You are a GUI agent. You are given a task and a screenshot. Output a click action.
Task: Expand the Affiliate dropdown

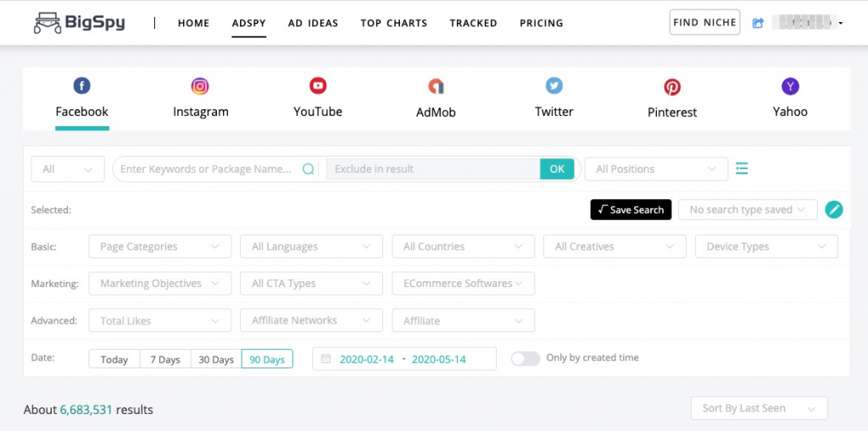click(464, 320)
